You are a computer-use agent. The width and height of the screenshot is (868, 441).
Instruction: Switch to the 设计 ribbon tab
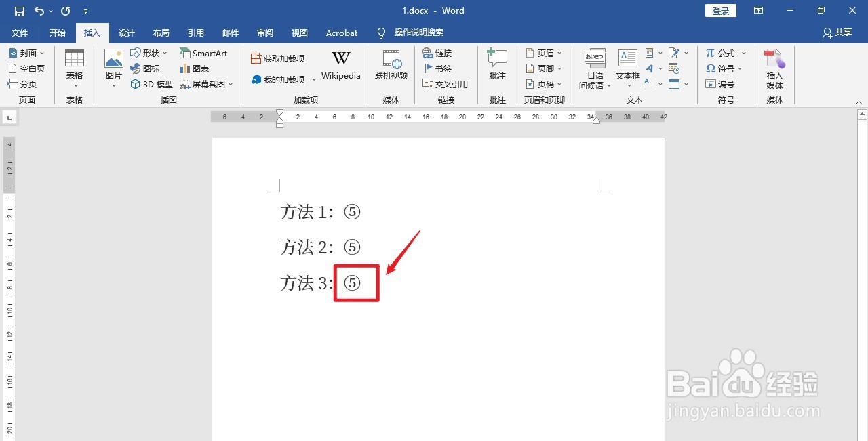[x=126, y=33]
